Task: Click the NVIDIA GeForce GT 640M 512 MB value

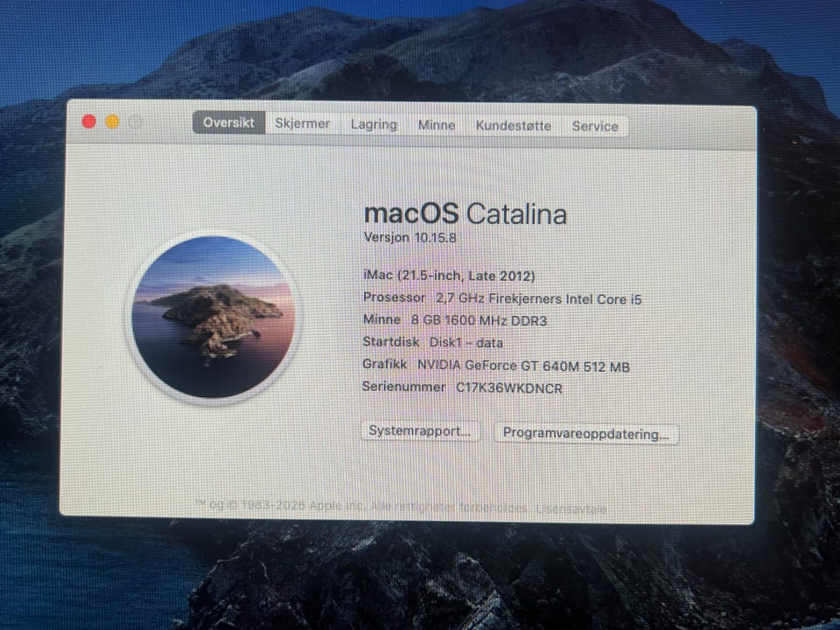Action: click(x=523, y=367)
